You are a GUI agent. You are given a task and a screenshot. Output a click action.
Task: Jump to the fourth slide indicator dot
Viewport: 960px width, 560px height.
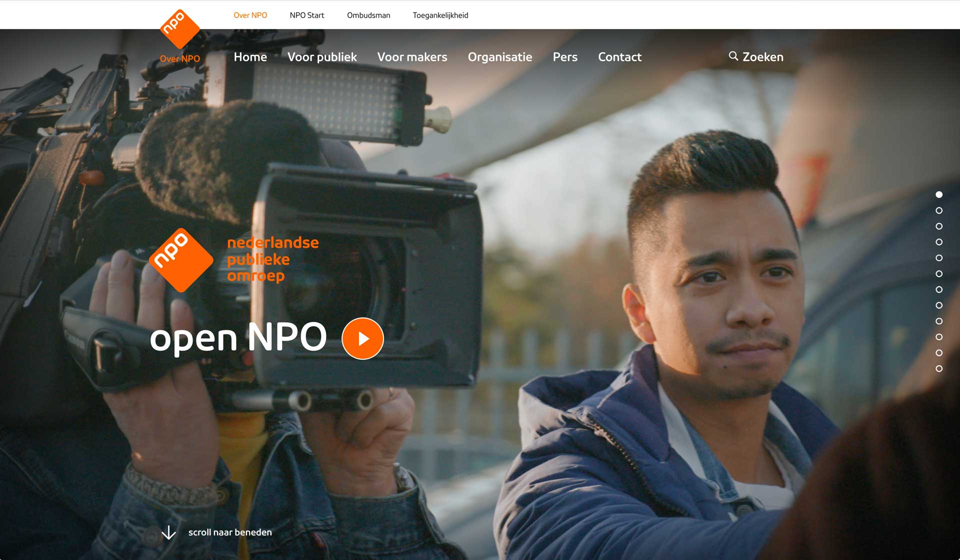click(x=939, y=242)
